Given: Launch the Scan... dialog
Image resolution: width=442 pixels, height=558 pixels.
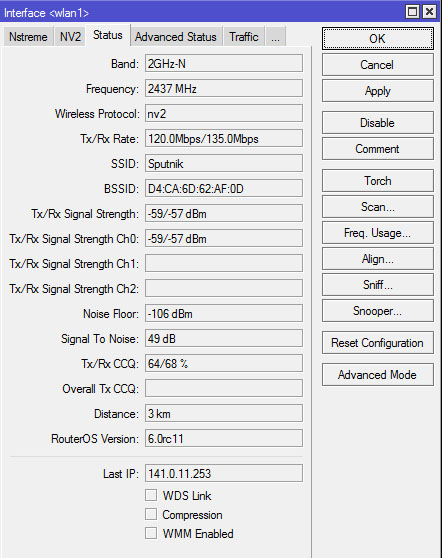Looking at the screenshot, I should [378, 207].
